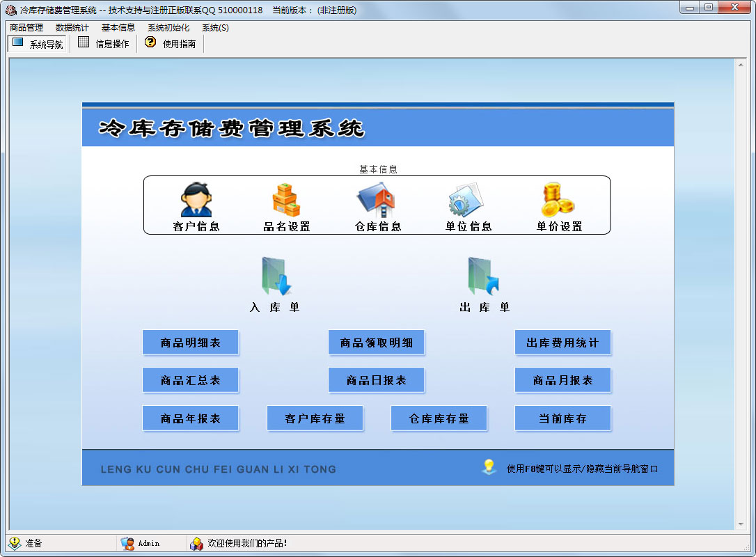Click the 客户库存量 button
This screenshot has height=557, width=756.
315,418
